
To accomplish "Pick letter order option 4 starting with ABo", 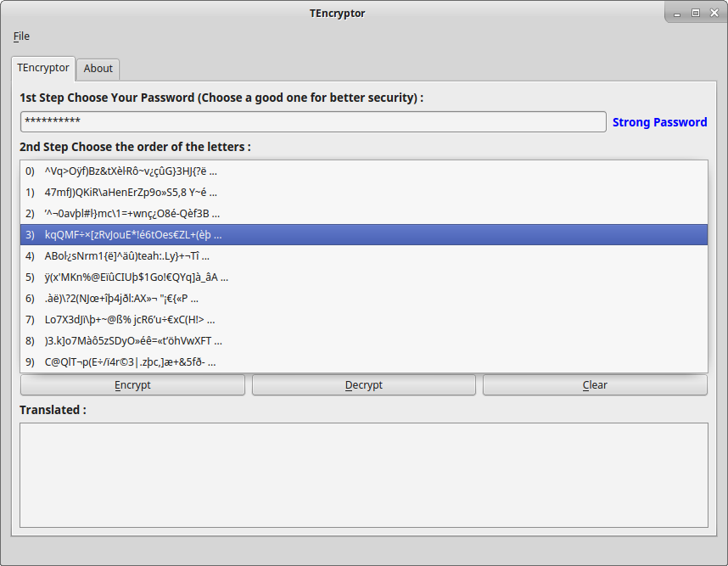I will (x=364, y=255).
